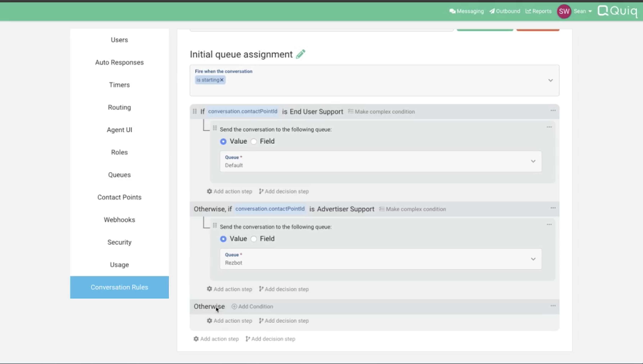Click the pencil edit icon beside rule title
Image resolution: width=643 pixels, height=364 pixels.
click(300, 54)
